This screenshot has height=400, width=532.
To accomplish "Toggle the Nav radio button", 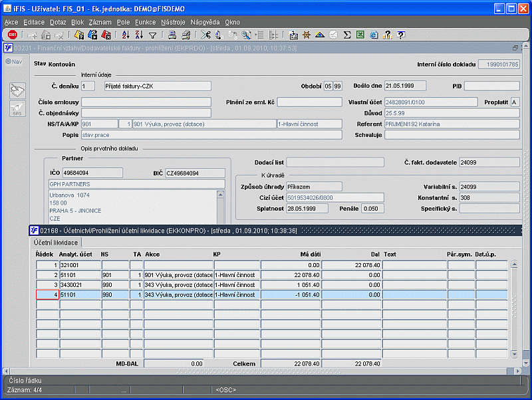I will point(9,62).
